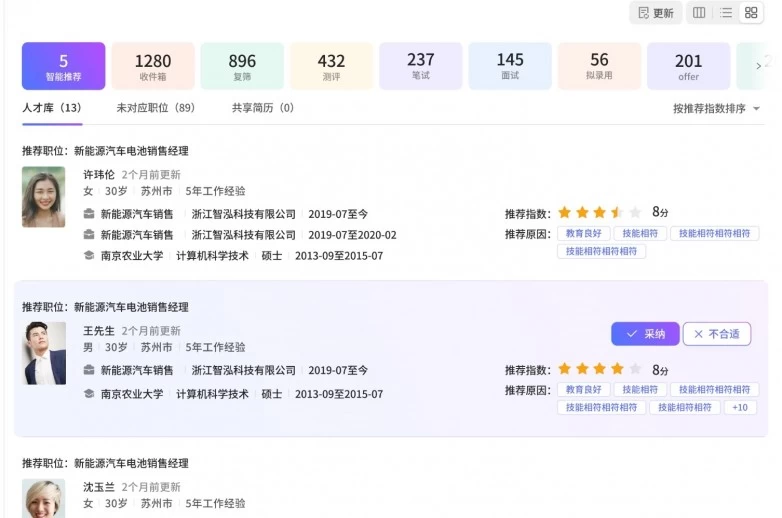Open the offer 201 stage card
Screen dimensions: 782x518
pyautogui.click(x=688, y=66)
